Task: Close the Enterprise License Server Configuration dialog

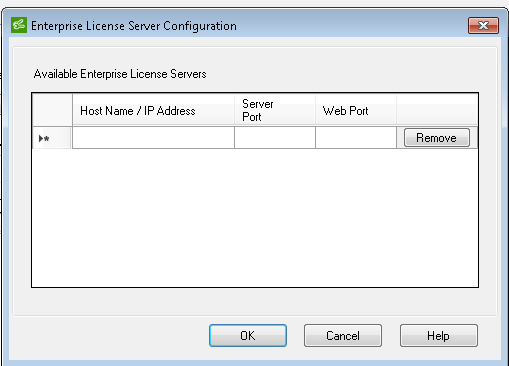Action: click(x=483, y=26)
